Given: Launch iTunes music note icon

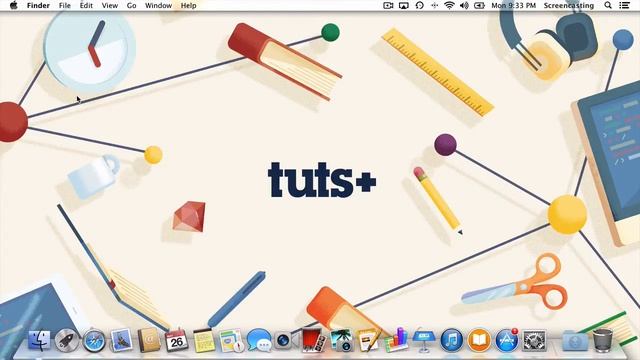Looking at the screenshot, I should (x=451, y=340).
